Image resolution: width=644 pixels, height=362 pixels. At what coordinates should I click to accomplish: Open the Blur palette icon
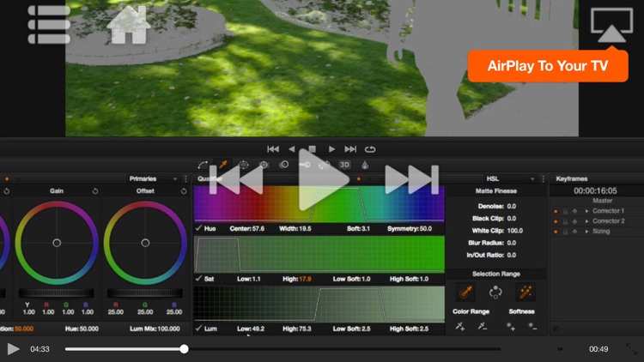(x=284, y=165)
